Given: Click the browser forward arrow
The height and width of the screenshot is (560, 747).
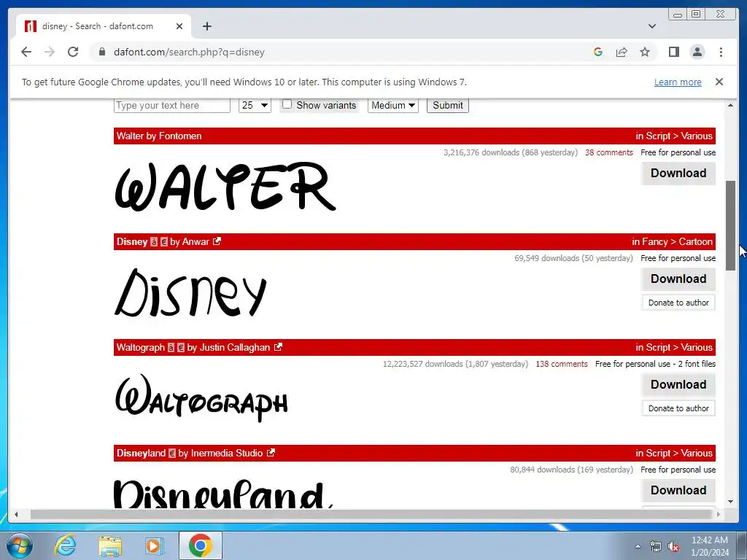Looking at the screenshot, I should (x=50, y=52).
